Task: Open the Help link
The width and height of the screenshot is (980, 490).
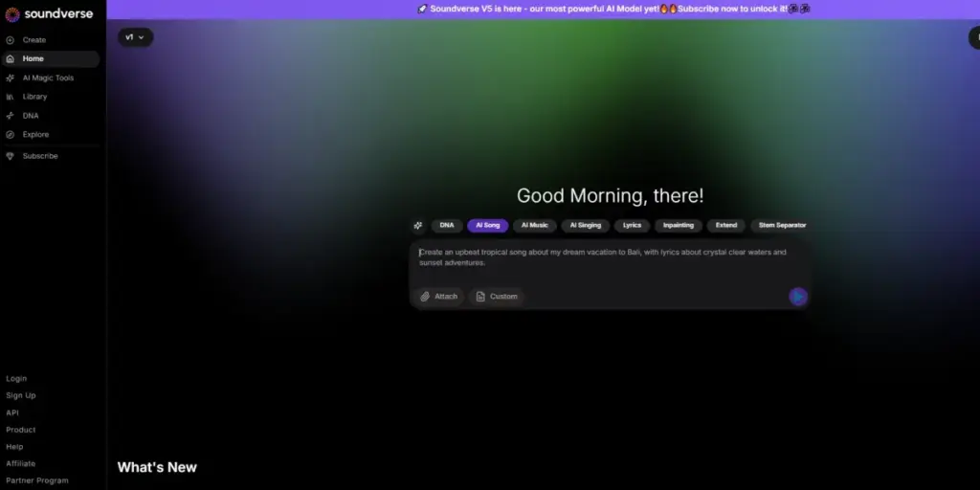Action: [x=14, y=447]
